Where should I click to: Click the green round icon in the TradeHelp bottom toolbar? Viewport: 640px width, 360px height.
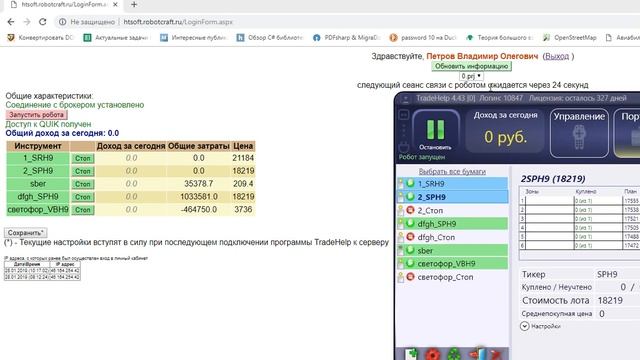[454, 354]
